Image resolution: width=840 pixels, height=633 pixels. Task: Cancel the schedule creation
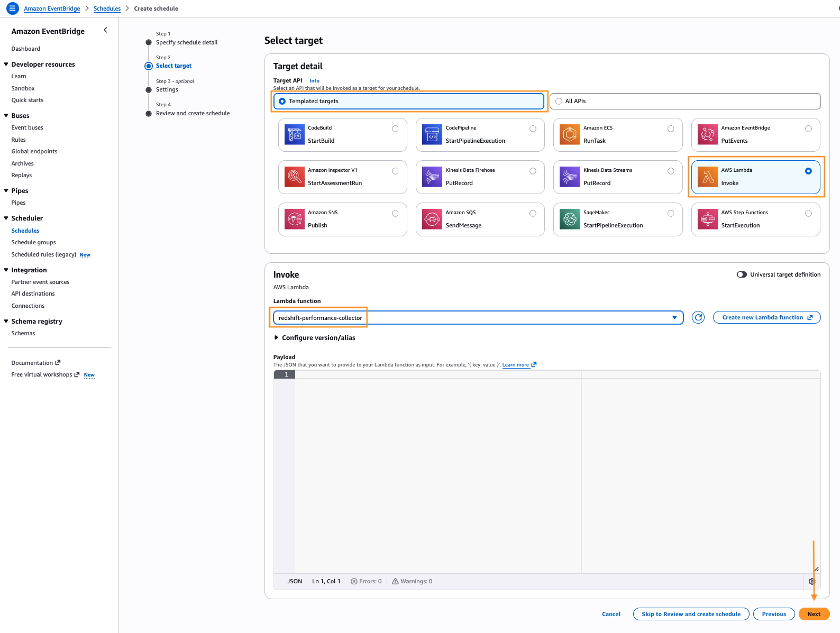tap(611, 614)
